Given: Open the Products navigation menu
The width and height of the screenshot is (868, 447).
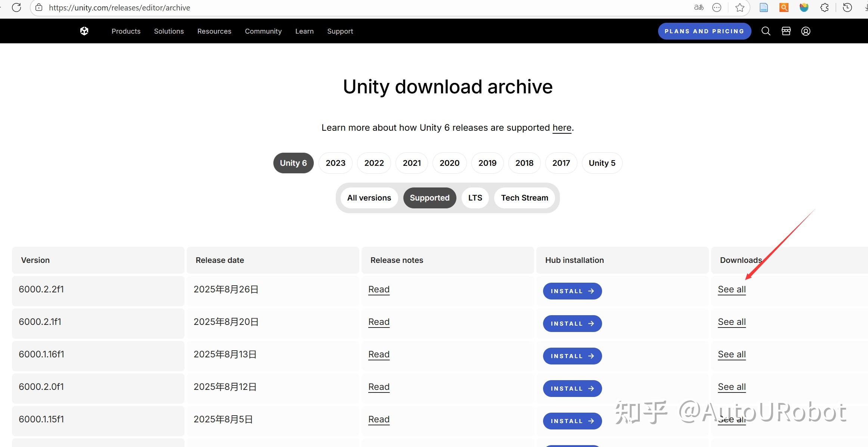Looking at the screenshot, I should click(126, 31).
